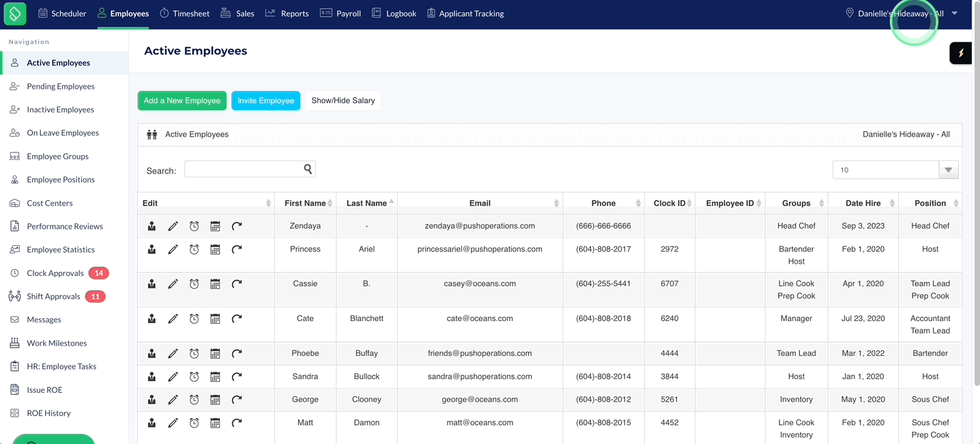Click the Invite Employee button

coord(265,100)
